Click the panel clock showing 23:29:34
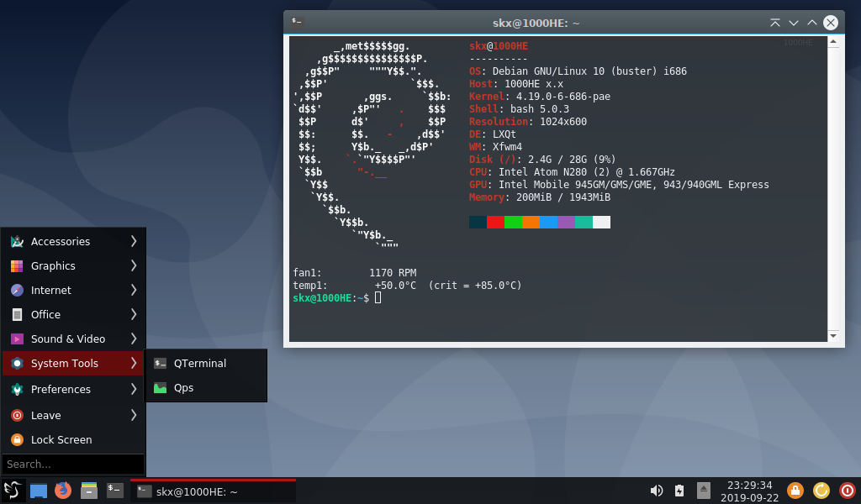The width and height of the screenshot is (861, 504). coord(749,491)
